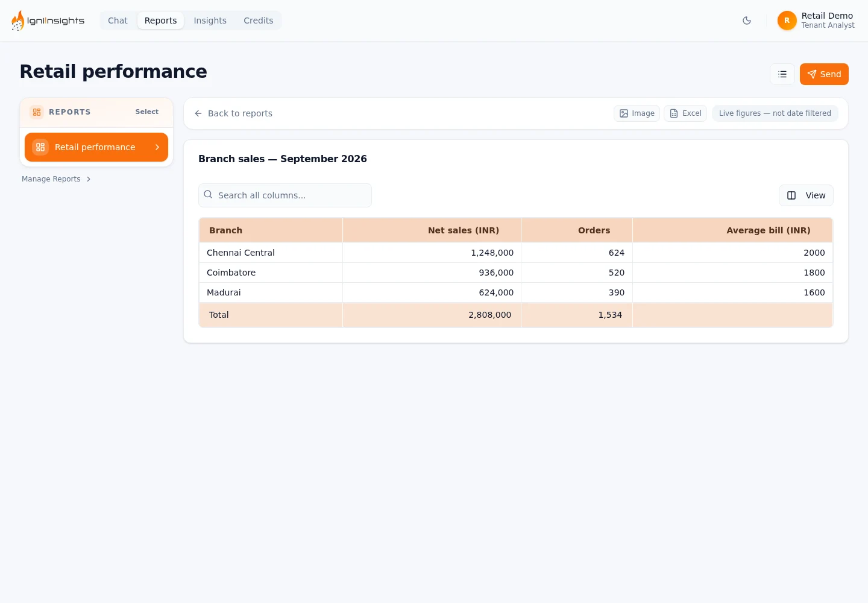This screenshot has height=603, width=868.
Task: Go back via Back to reports
Action: [233, 113]
